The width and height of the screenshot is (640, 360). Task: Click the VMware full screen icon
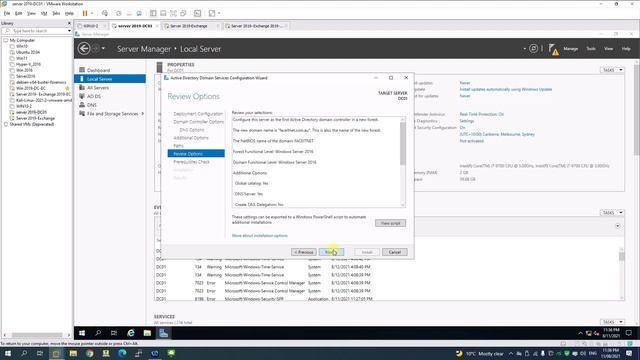pos(173,13)
